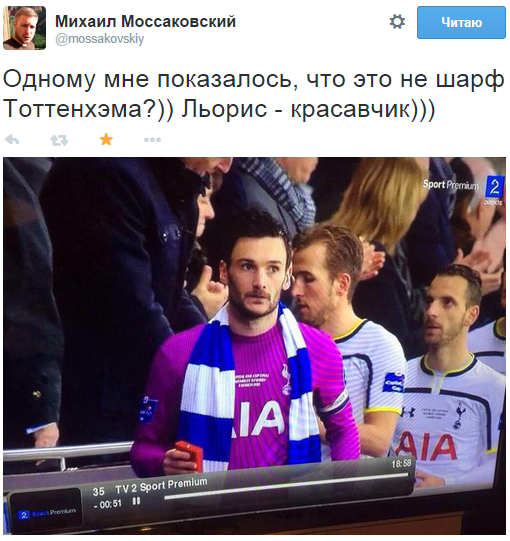This screenshot has width=510, height=541.
Task: Click the Sport Premium watermark text
Action: point(451,185)
